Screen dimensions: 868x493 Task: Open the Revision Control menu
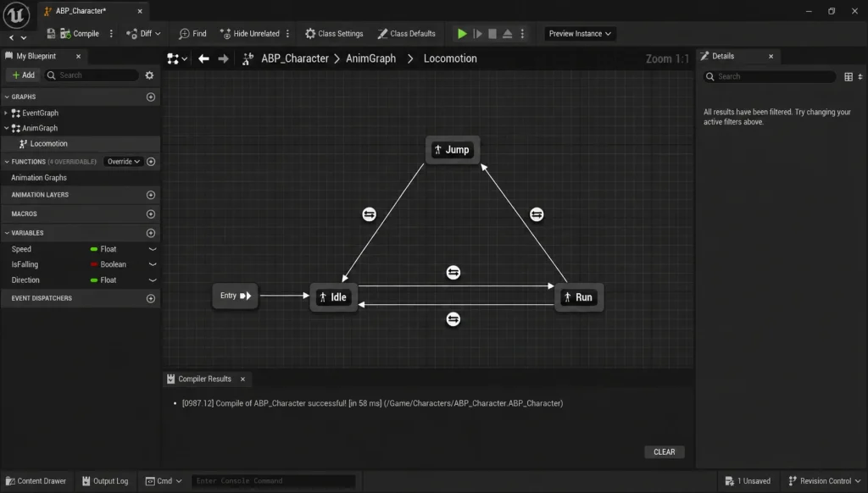(x=825, y=481)
